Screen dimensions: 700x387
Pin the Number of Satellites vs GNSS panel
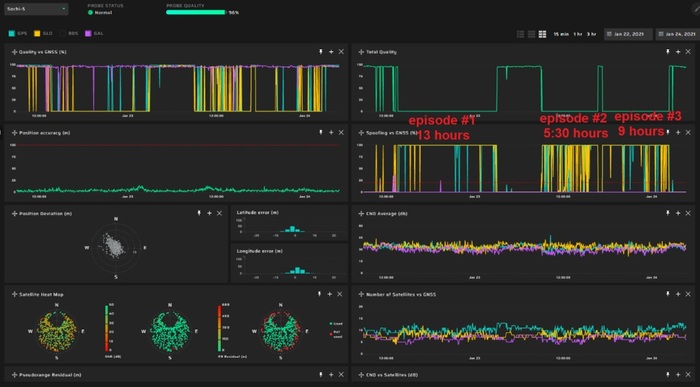pos(668,294)
